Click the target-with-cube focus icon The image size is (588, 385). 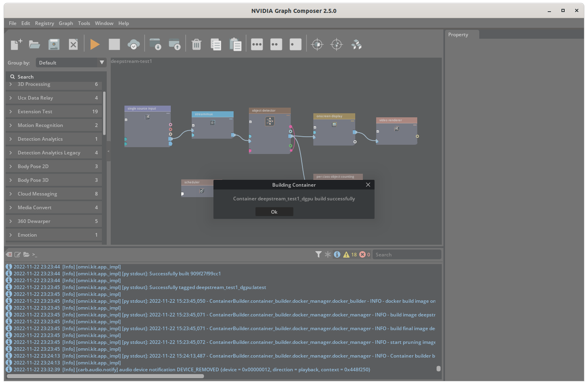click(317, 44)
